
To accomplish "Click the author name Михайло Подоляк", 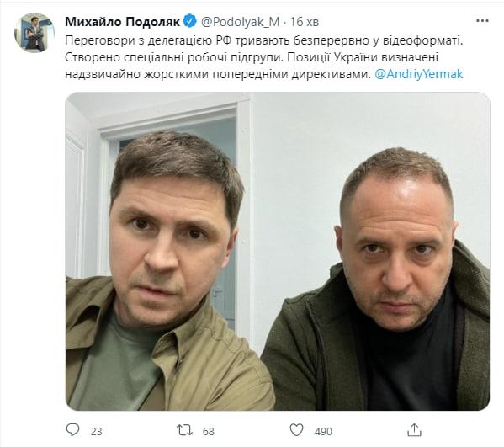I will point(123,22).
